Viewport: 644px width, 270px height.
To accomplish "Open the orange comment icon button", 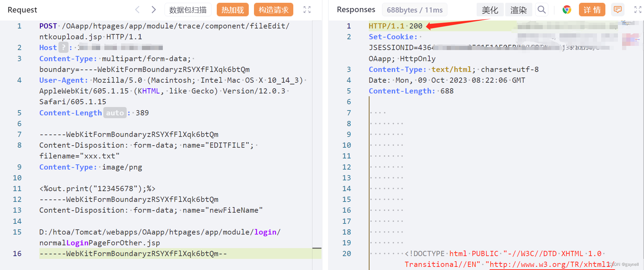I will pos(618,10).
